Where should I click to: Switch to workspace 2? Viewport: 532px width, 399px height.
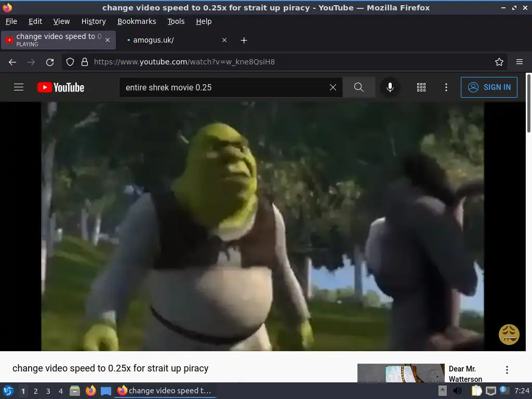click(36, 391)
